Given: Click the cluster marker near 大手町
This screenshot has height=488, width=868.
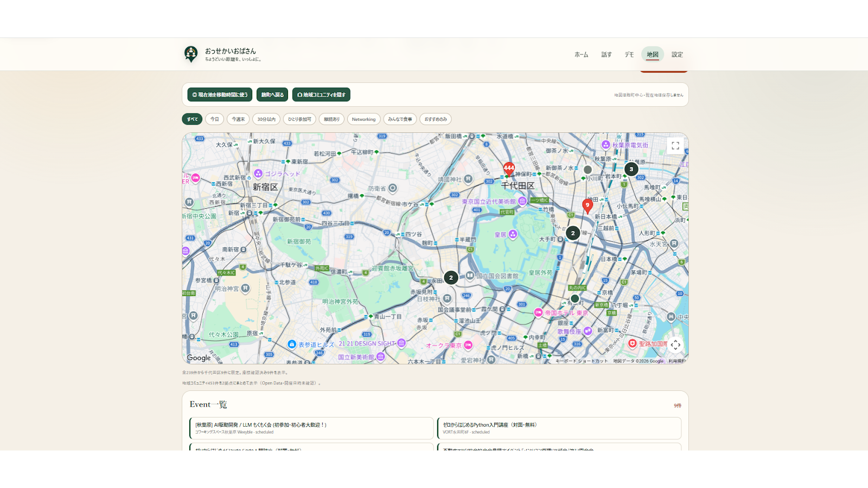Looking at the screenshot, I should pos(573,233).
